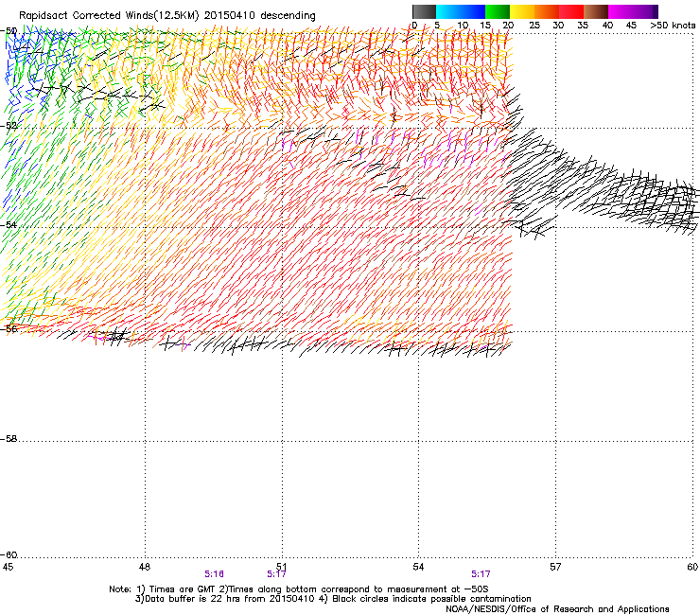Click the latitude label '-52'

tap(9, 126)
